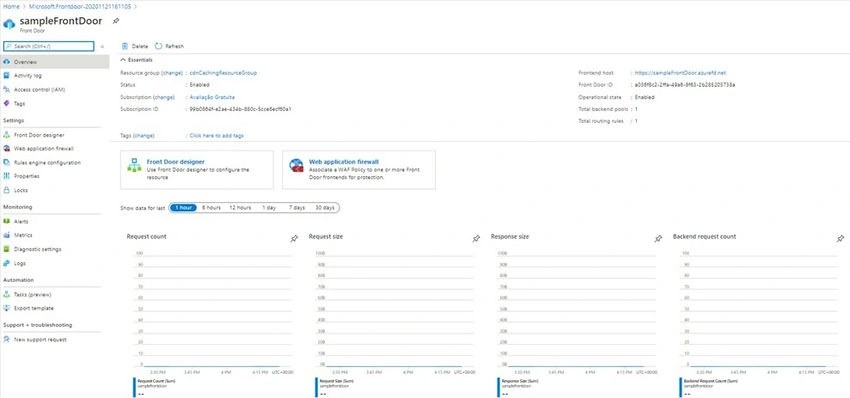This screenshot has height=398, width=850.
Task: Click the Refresh circular arrow icon
Action: [x=159, y=46]
